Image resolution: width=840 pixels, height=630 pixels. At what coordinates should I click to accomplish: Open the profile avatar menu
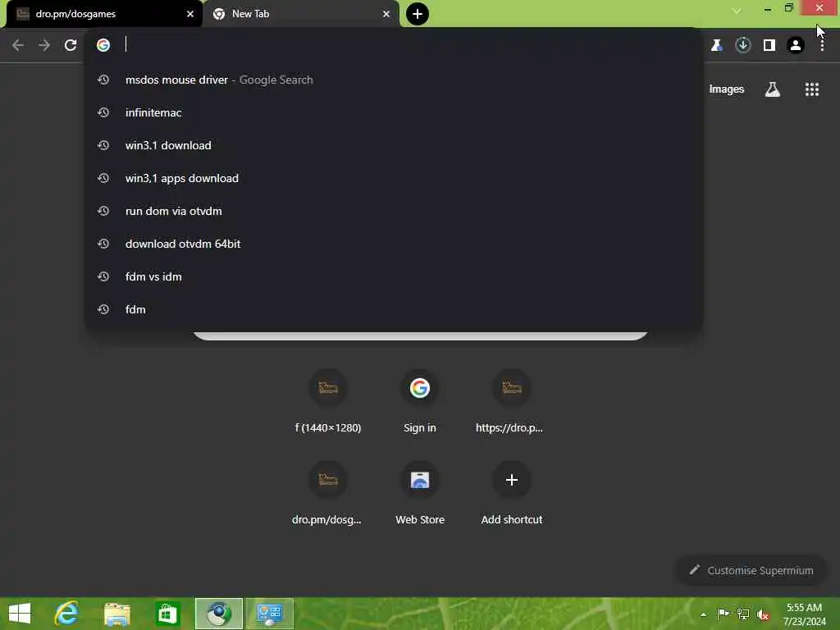(796, 45)
